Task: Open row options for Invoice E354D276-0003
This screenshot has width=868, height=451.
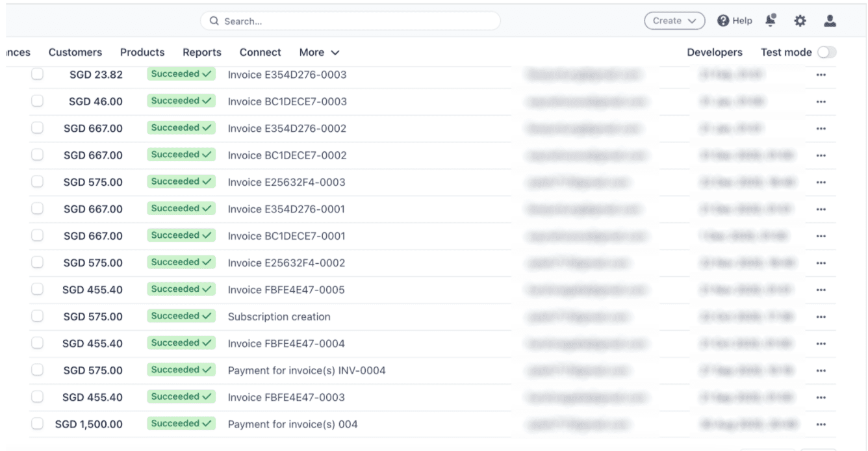Action: pyautogui.click(x=821, y=75)
